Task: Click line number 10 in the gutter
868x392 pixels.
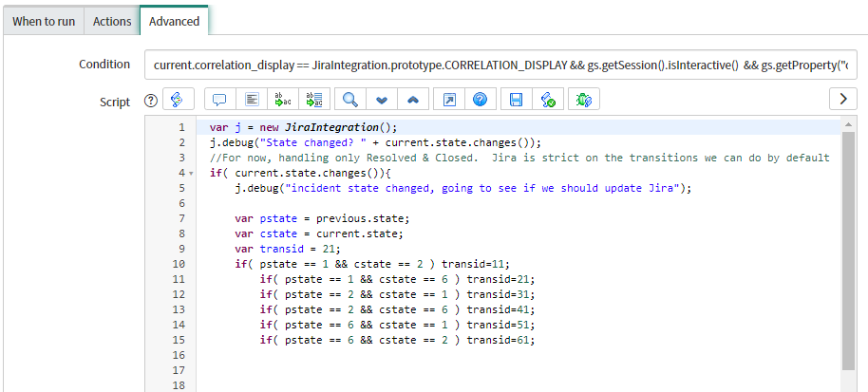Action: 179,264
